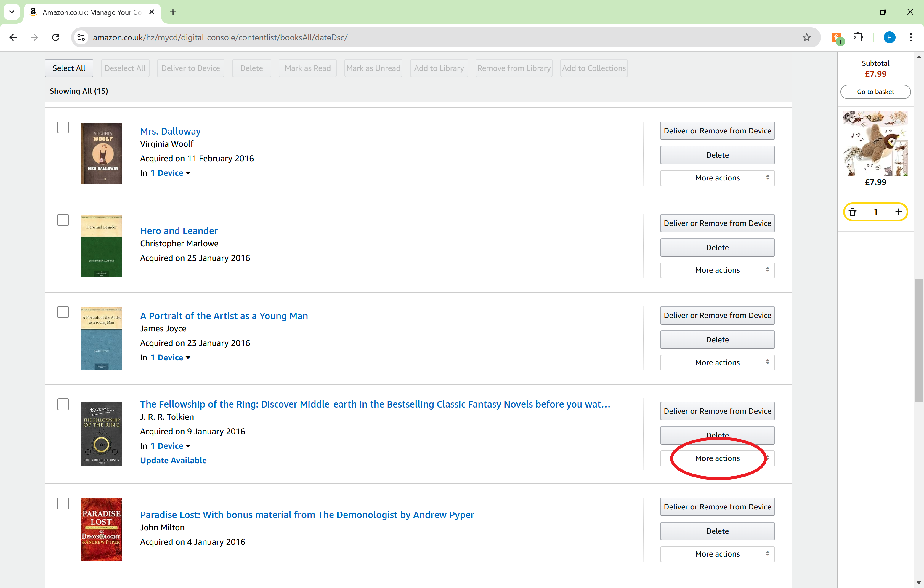The width and height of the screenshot is (924, 588).
Task: Open a new browser tab
Action: [173, 12]
